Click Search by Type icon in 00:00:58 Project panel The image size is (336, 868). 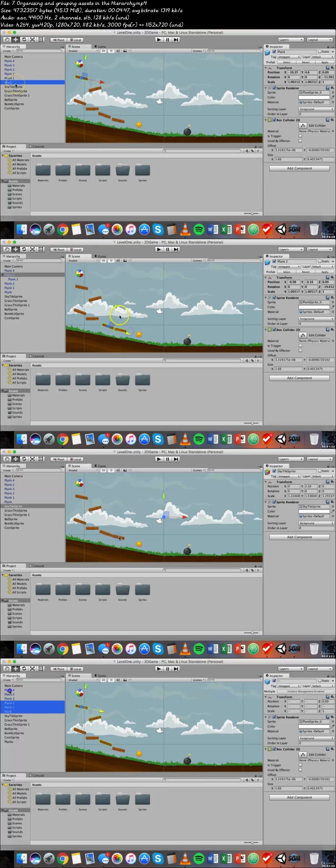pyautogui.click(x=247, y=151)
